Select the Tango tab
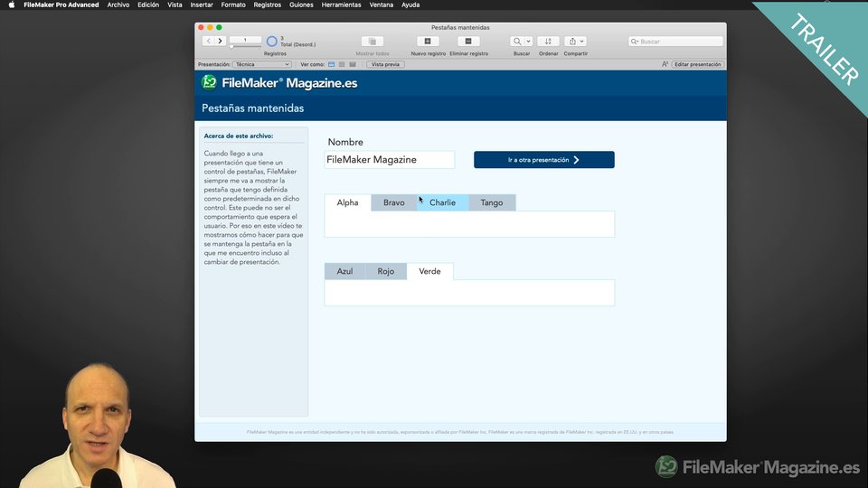 point(492,202)
